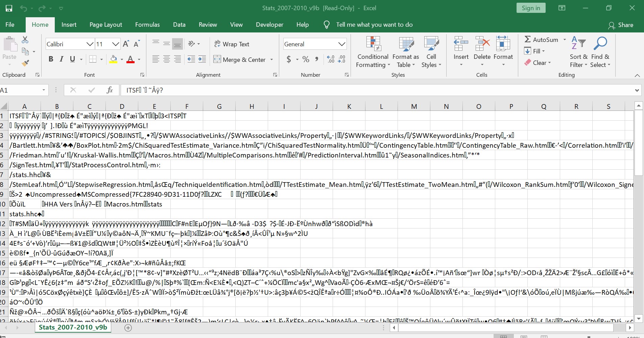Toggle Italic formatting

pos(62,59)
